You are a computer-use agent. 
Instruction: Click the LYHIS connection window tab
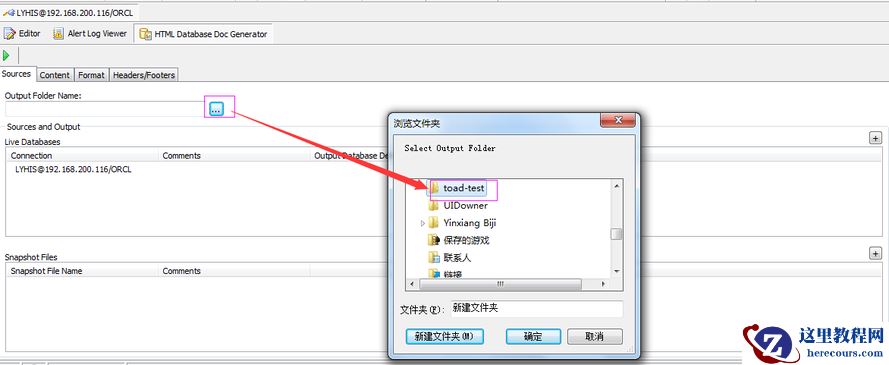[x=69, y=12]
